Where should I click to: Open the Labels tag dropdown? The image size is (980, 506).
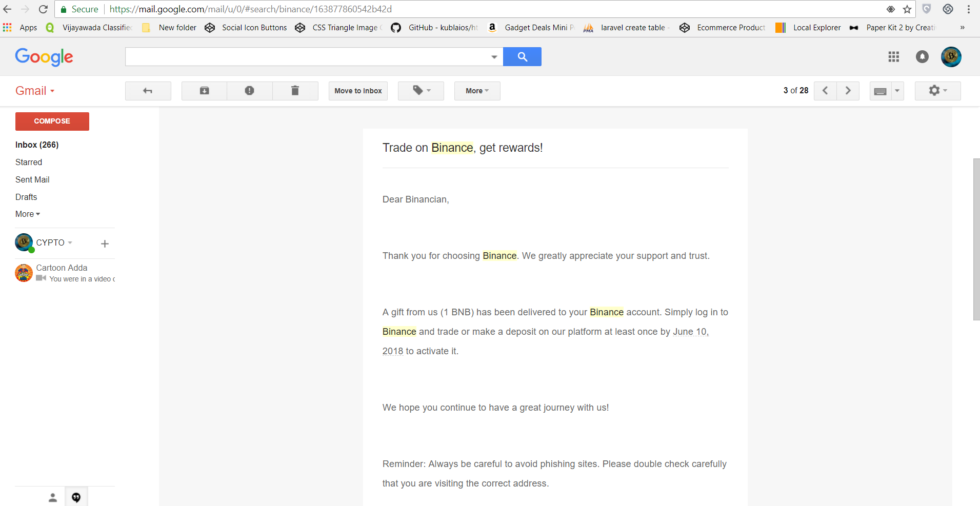click(x=421, y=91)
